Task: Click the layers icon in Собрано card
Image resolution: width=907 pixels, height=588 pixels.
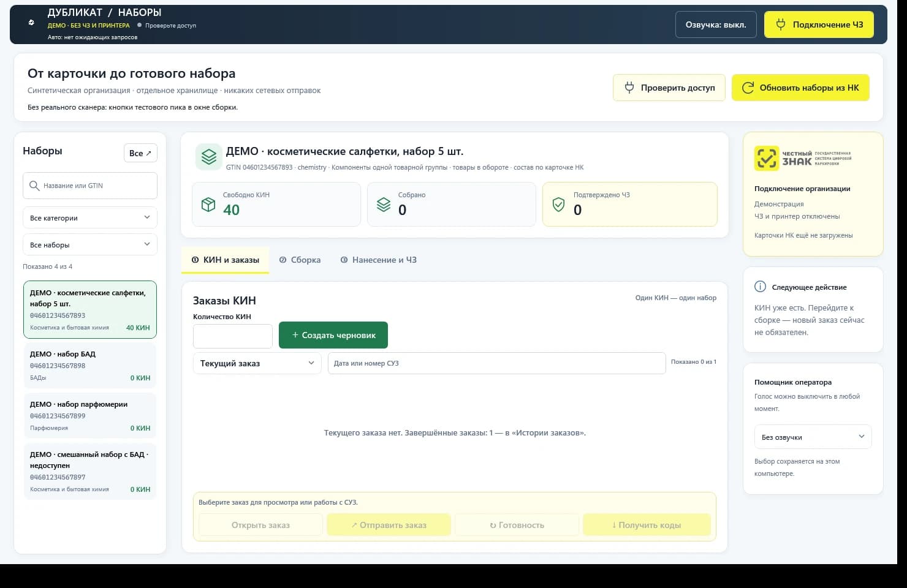Action: coord(384,205)
